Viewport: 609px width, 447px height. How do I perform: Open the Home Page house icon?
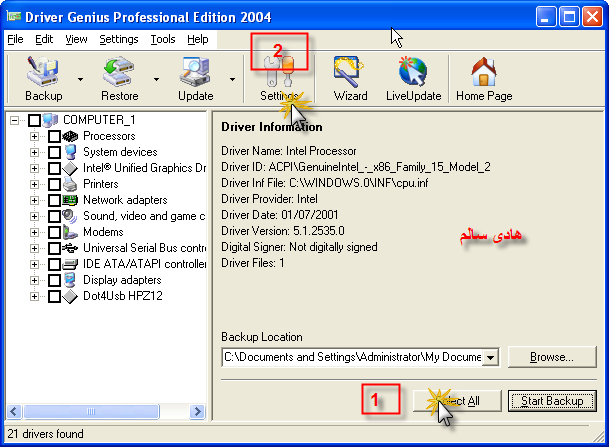484,71
